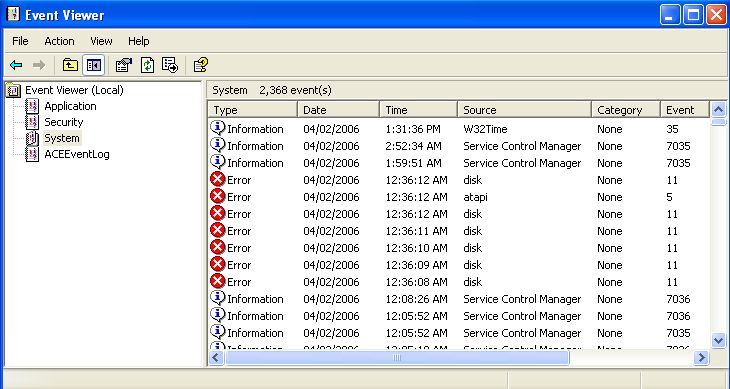Click the Application log icon in tree
Screen dimensions: 730x389
[x=32, y=106]
